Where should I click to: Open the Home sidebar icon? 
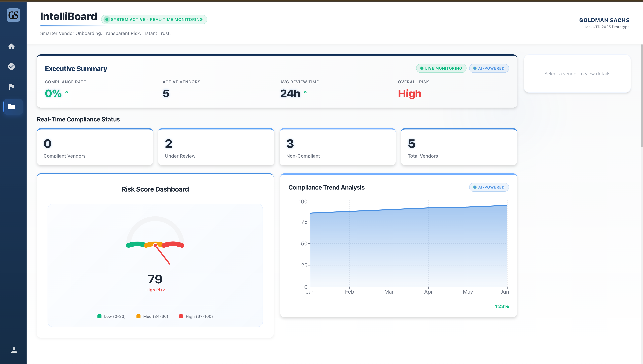(11, 47)
